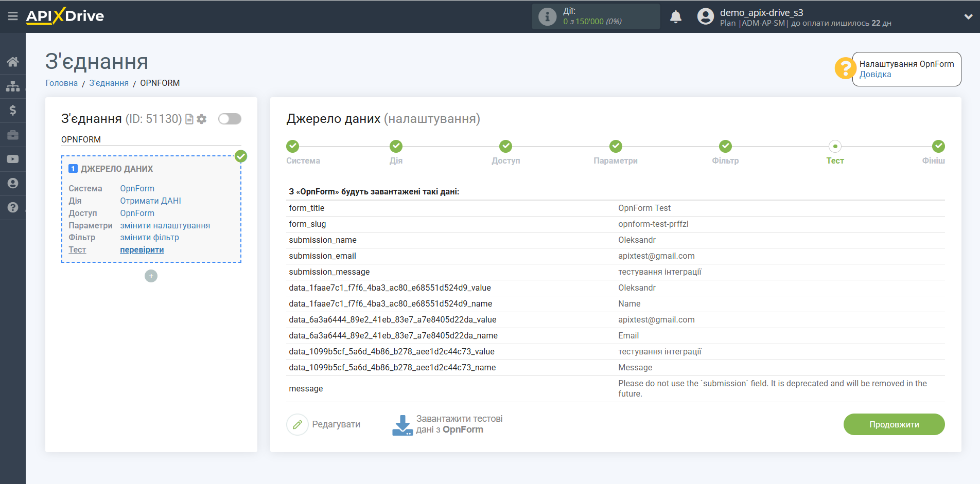Click the submission_message field name
Image resolution: width=980 pixels, height=484 pixels.
point(329,272)
